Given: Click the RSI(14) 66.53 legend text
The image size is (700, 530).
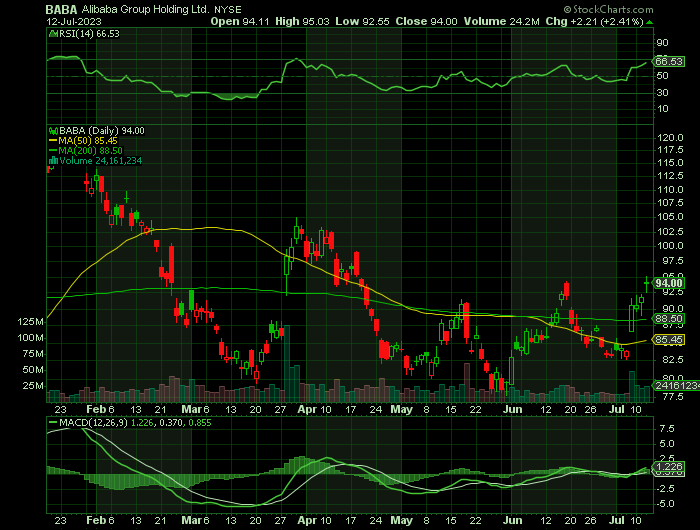Looking at the screenshot, I should [89, 33].
